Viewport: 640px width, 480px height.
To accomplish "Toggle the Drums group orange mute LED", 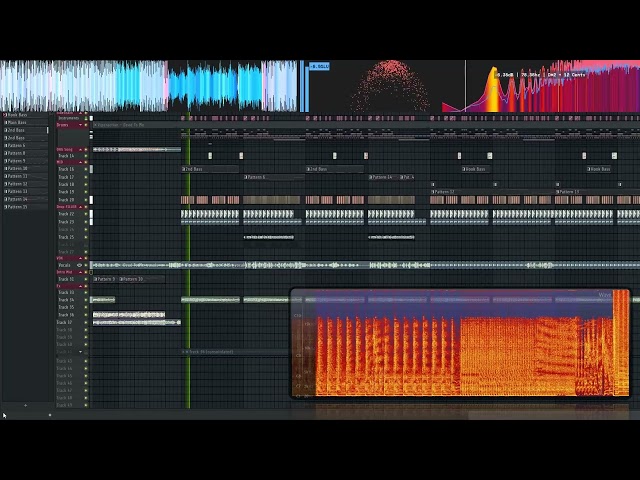I will point(86,125).
